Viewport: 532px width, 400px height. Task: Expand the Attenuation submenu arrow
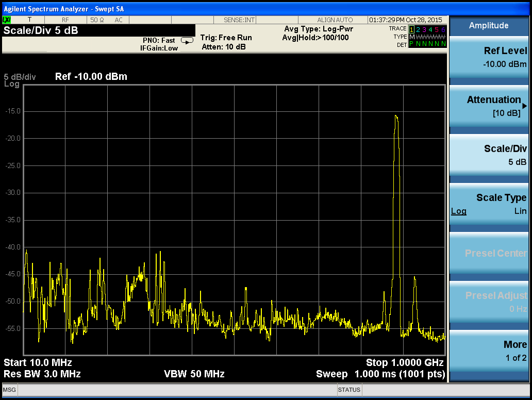[x=524, y=106]
